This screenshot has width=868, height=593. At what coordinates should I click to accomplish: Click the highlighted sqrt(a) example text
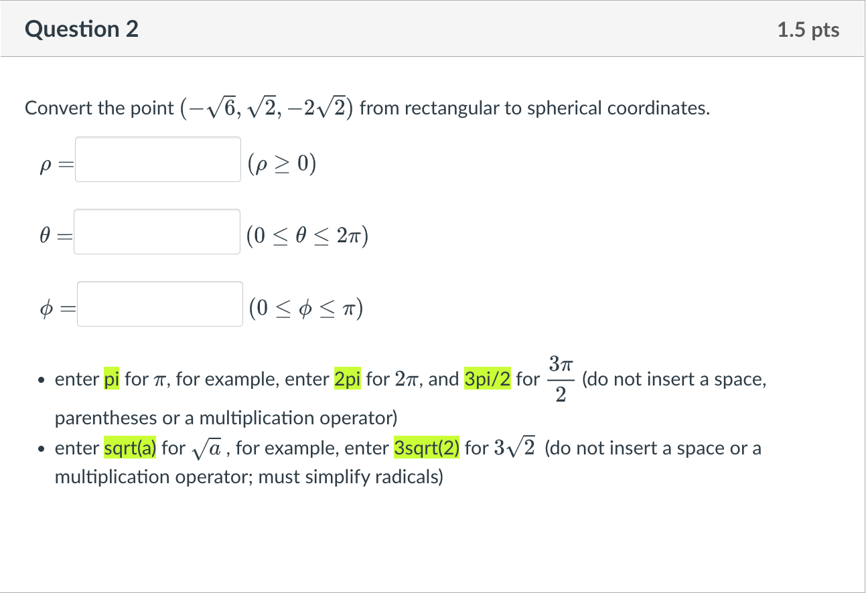coord(131,448)
